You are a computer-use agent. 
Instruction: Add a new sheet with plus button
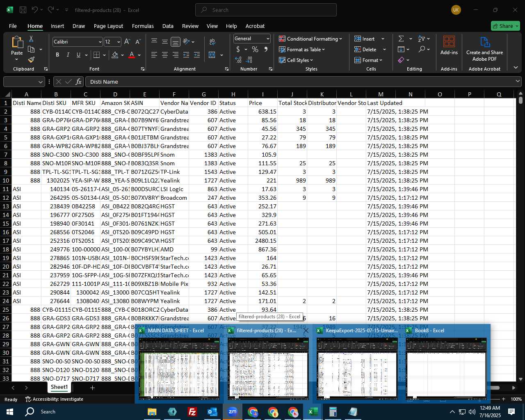92,388
